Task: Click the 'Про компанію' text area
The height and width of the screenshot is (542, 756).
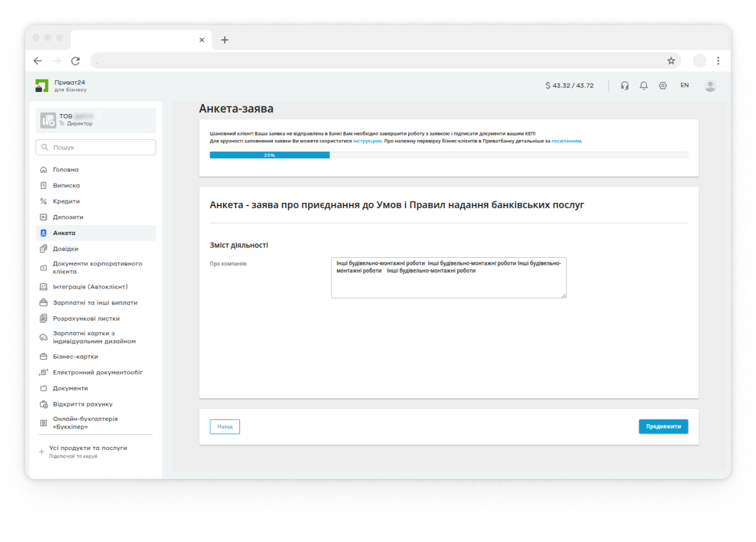Action: click(x=449, y=277)
